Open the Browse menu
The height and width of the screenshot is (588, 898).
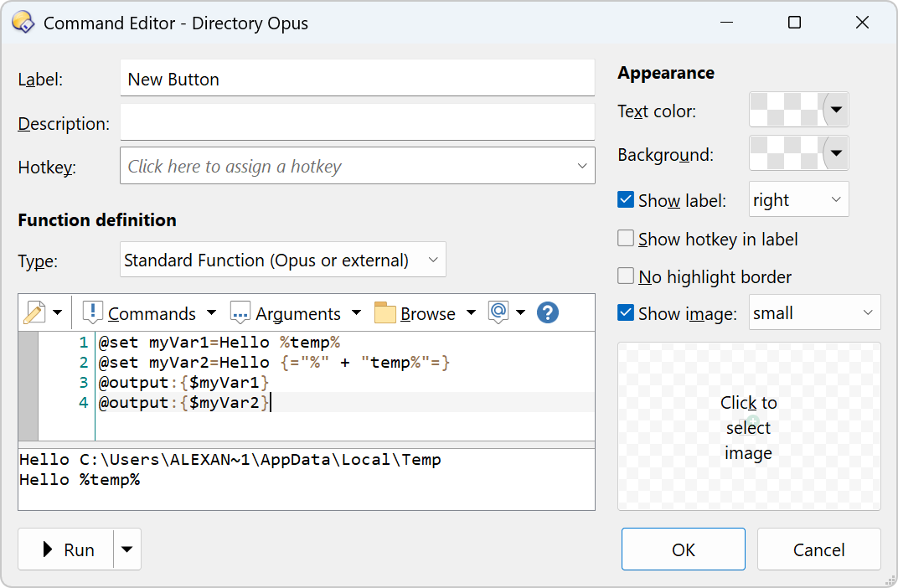click(x=428, y=314)
